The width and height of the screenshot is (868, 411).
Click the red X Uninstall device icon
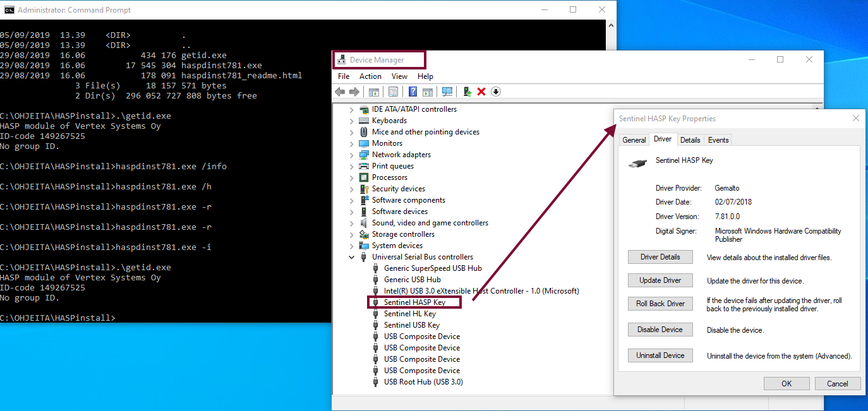(x=481, y=92)
